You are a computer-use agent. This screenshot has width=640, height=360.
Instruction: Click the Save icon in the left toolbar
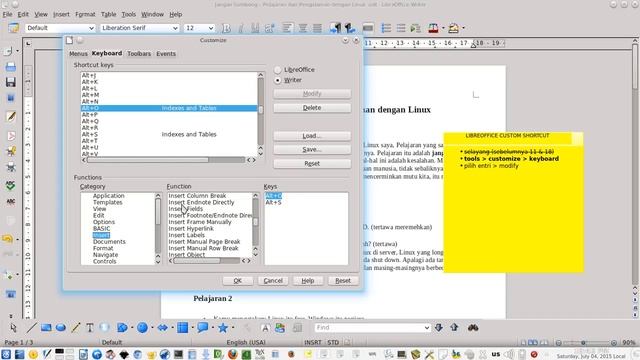coord(11,82)
